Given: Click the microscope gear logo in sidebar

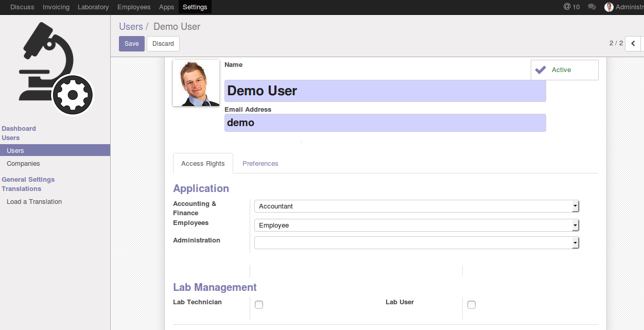Looking at the screenshot, I should (x=55, y=69).
